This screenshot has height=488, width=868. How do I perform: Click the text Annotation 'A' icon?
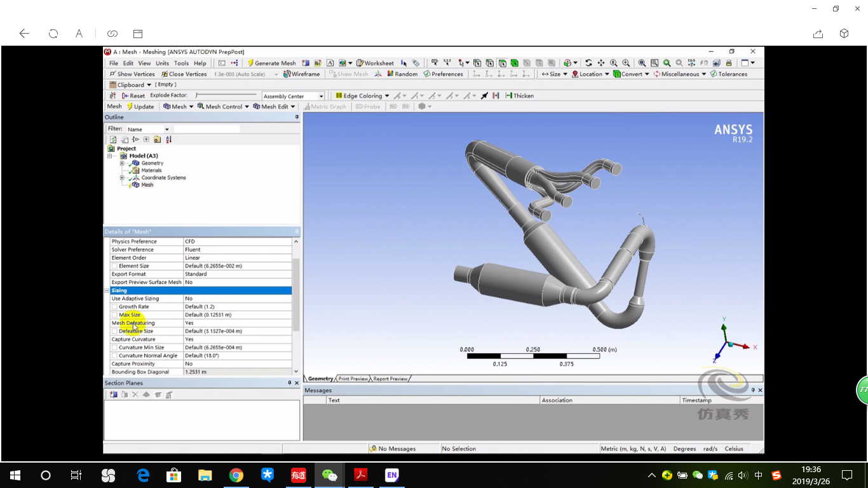(330, 63)
